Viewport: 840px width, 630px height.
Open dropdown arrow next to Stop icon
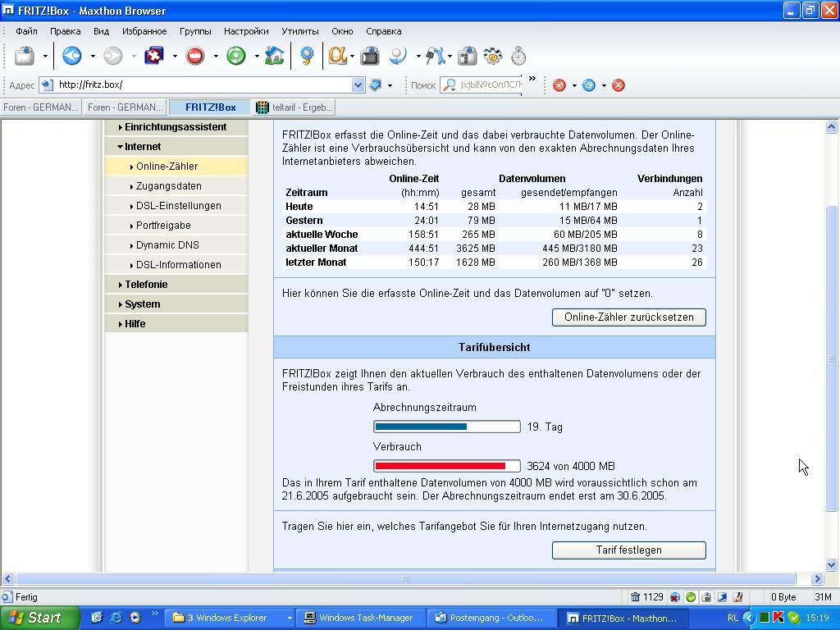pos(216,56)
